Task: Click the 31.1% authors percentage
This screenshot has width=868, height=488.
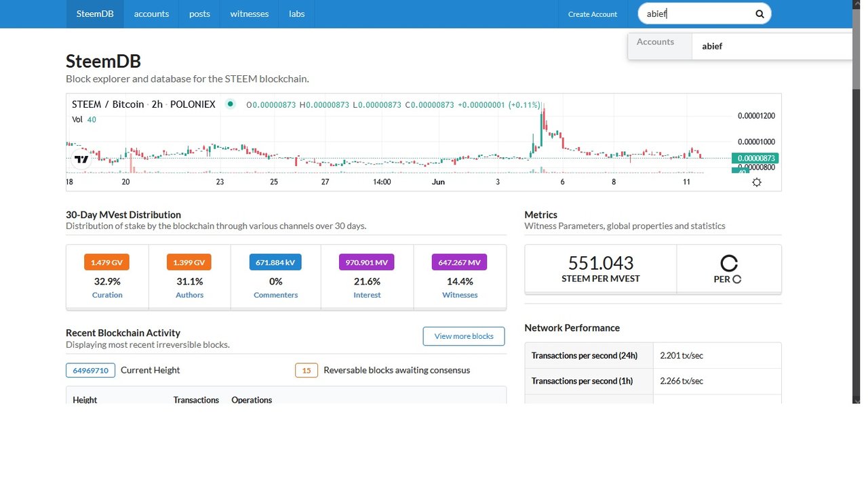Action: tap(190, 281)
